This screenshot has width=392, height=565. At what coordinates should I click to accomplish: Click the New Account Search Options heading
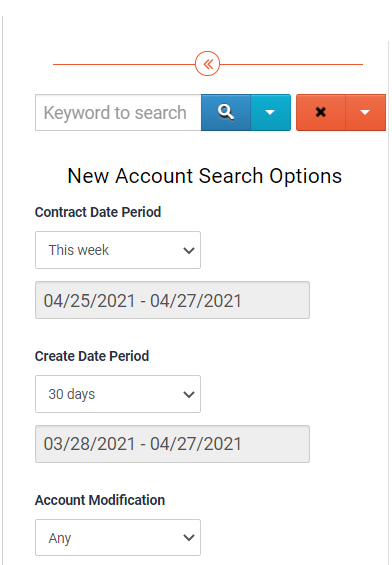point(205,176)
